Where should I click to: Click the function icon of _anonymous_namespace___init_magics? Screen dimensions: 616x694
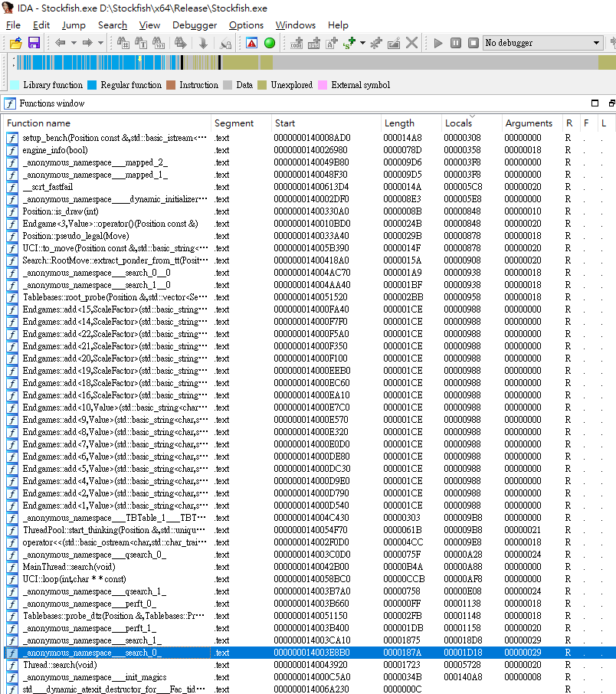(x=12, y=677)
